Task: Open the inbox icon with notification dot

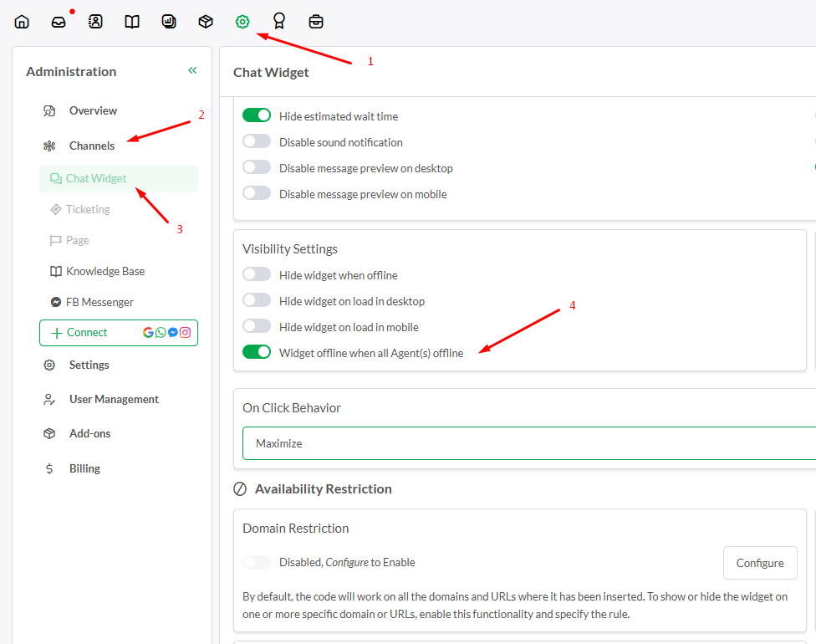Action: pyautogui.click(x=59, y=22)
